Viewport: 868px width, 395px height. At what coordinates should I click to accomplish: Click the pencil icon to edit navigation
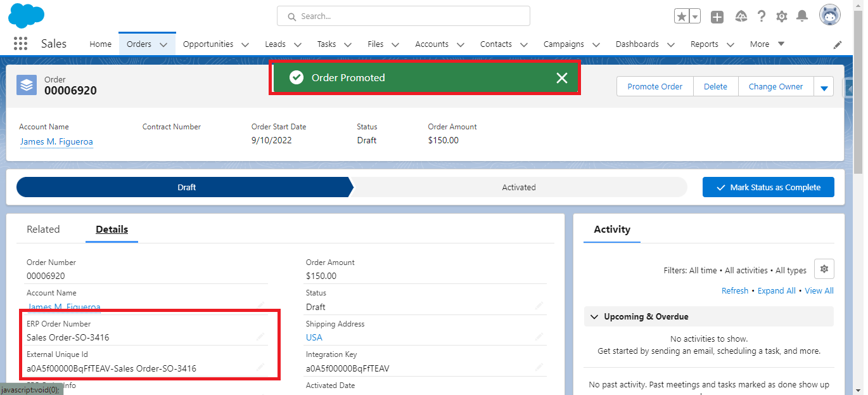[838, 44]
